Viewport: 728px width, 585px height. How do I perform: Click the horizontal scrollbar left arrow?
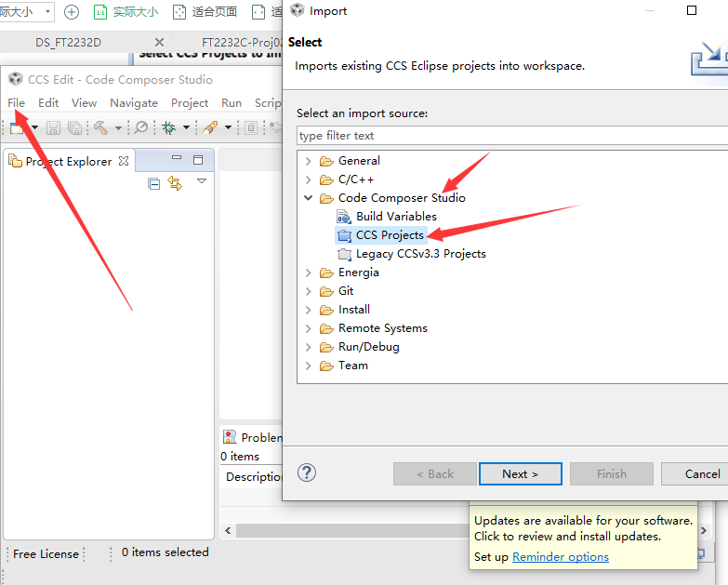point(228,530)
